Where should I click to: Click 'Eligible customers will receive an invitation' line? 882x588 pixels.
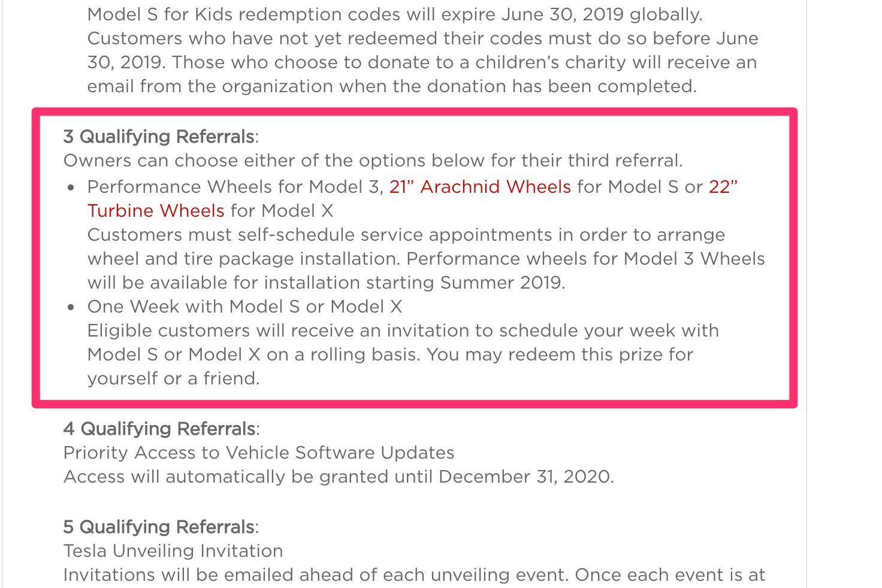click(x=403, y=331)
